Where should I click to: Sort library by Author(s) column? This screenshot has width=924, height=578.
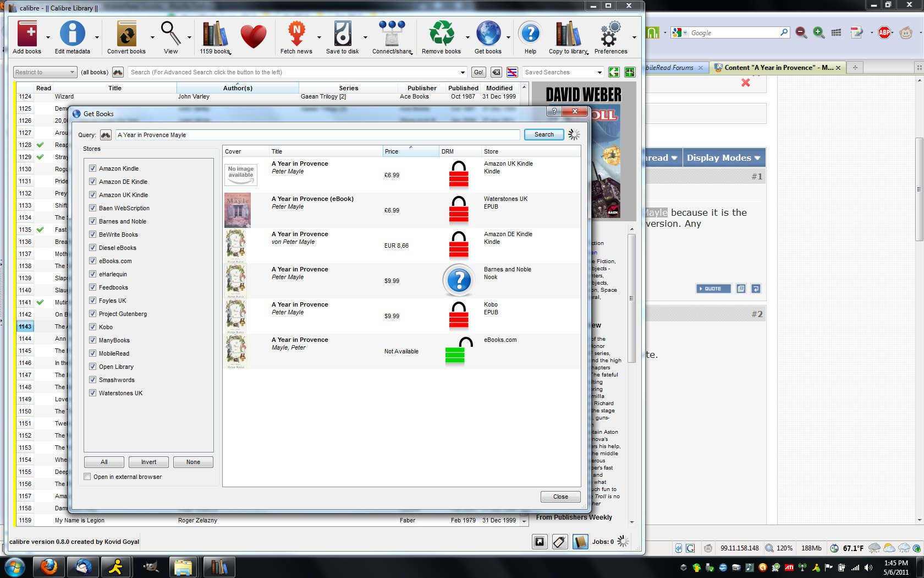click(x=238, y=88)
